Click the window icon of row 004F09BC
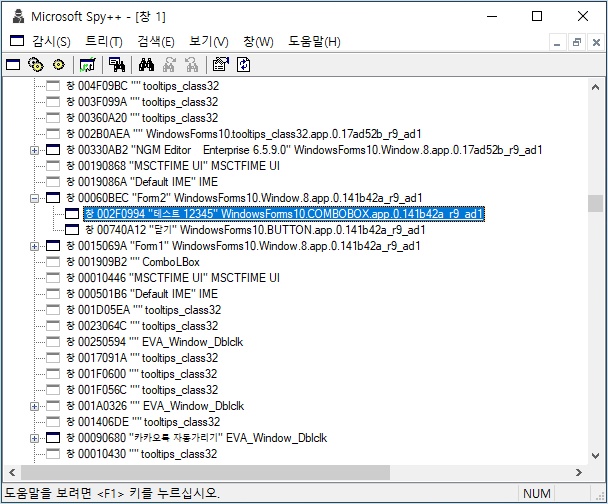 click(53, 86)
